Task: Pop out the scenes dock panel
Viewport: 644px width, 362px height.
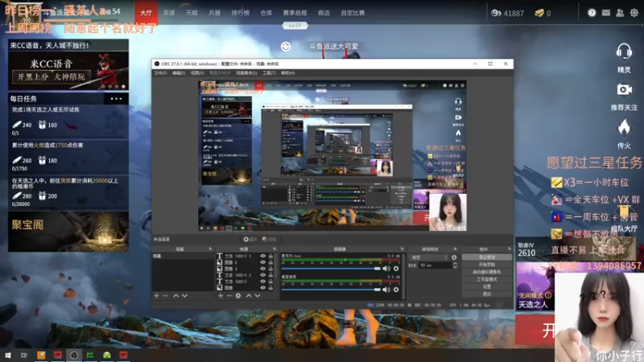Action: (210, 249)
